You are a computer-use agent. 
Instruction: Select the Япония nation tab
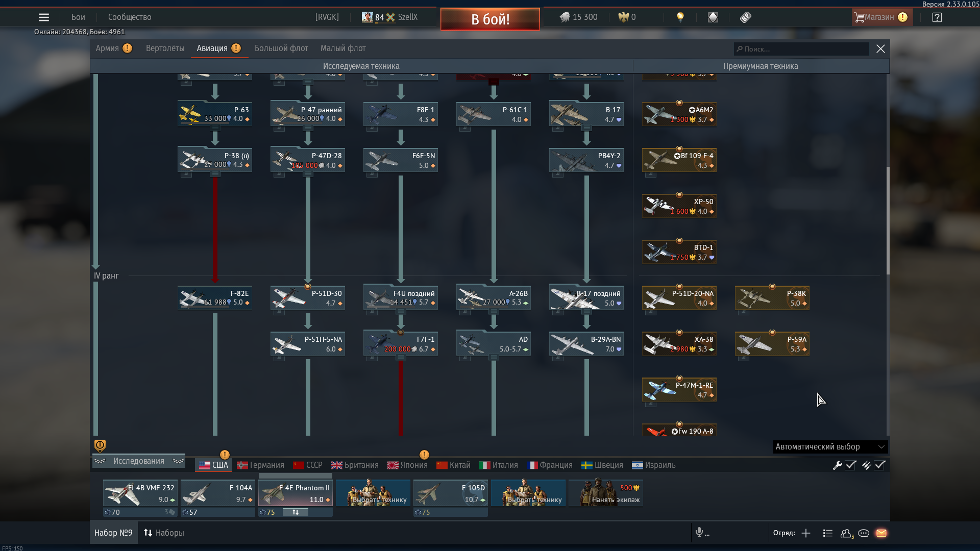[407, 465]
